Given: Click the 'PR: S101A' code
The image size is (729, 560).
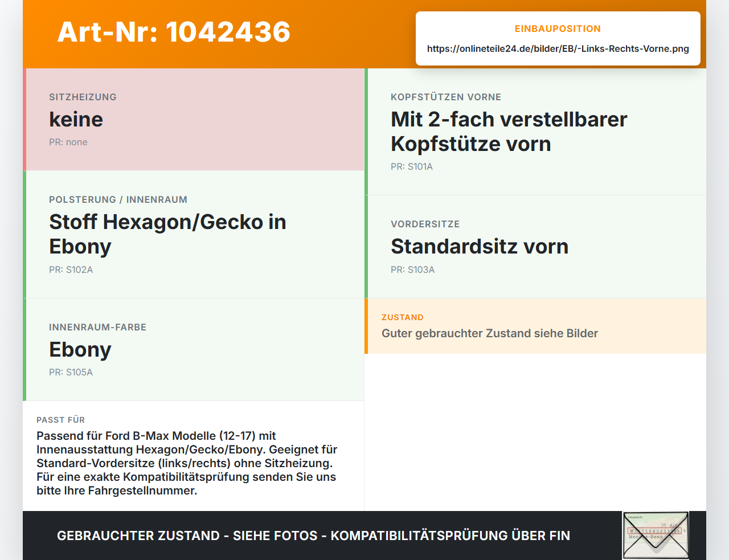Looking at the screenshot, I should (412, 166).
